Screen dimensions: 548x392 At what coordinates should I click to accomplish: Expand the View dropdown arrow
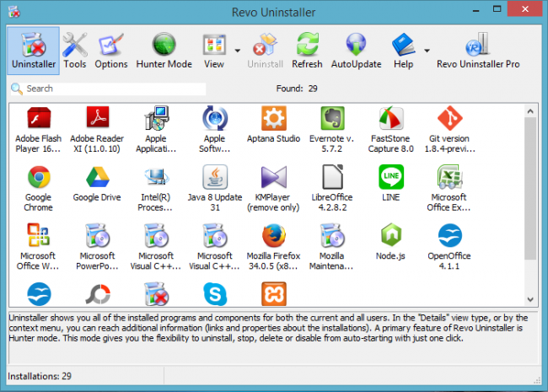238,51
